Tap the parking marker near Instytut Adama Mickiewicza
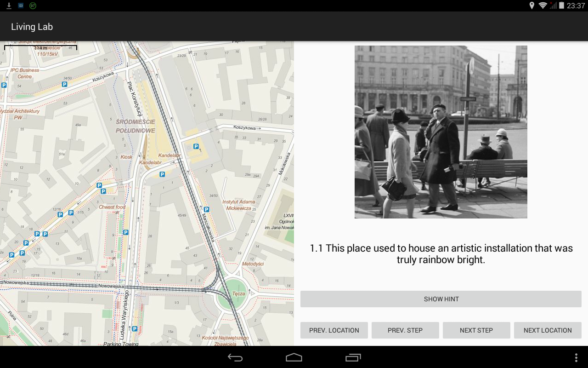The height and width of the screenshot is (368, 588). (x=207, y=209)
